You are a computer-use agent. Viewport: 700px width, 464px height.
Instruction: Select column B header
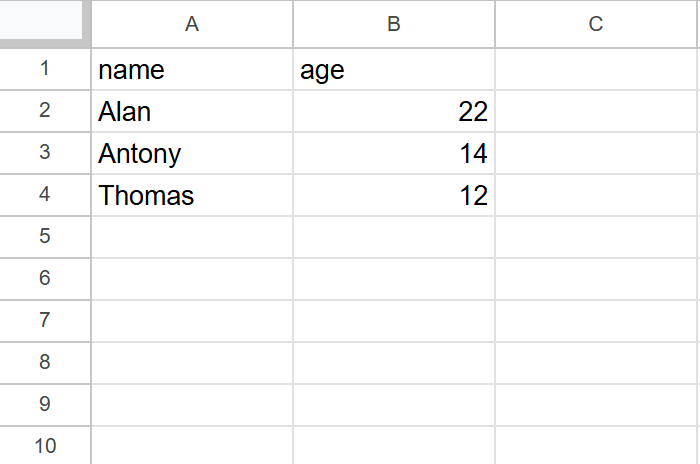tap(394, 24)
